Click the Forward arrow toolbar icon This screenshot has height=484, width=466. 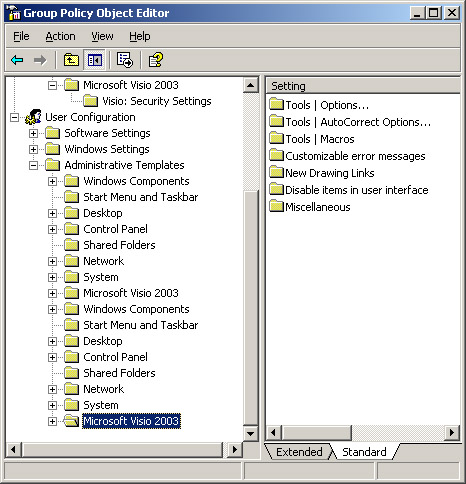point(40,60)
